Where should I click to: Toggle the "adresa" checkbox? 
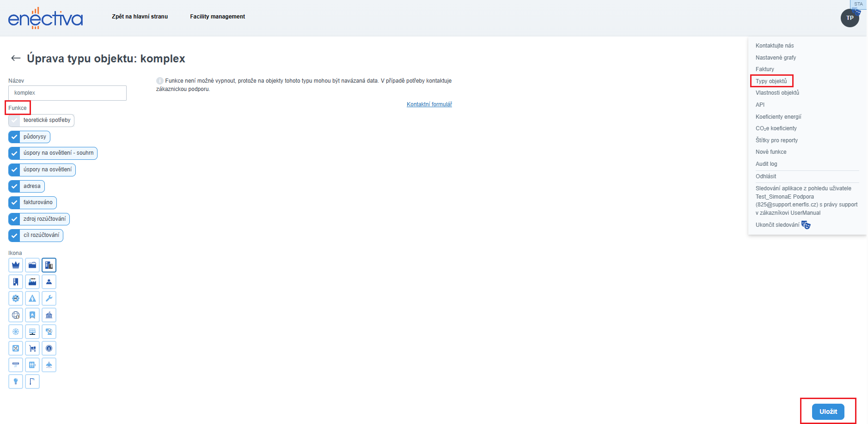[14, 186]
